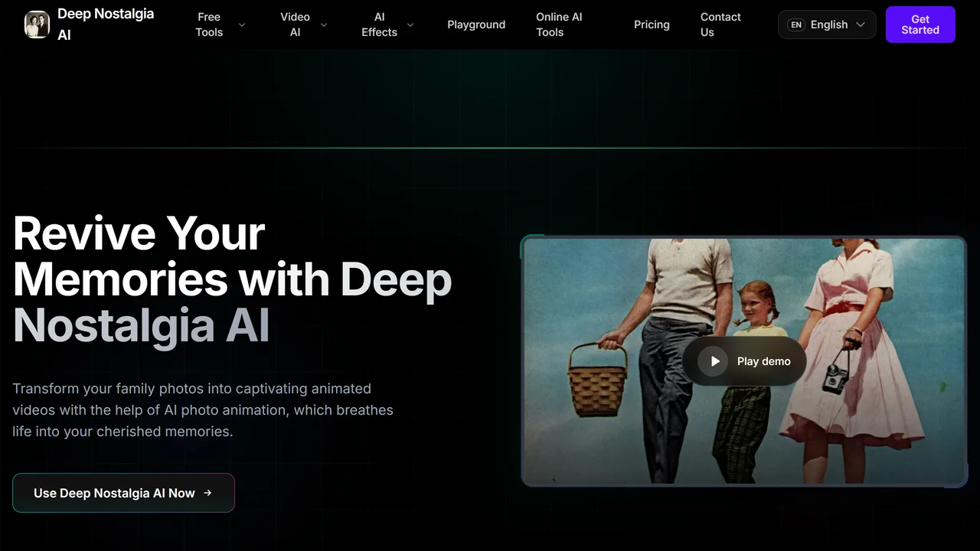Expand the Free Tools menu
Viewport: 980px width, 551px height.
point(220,24)
